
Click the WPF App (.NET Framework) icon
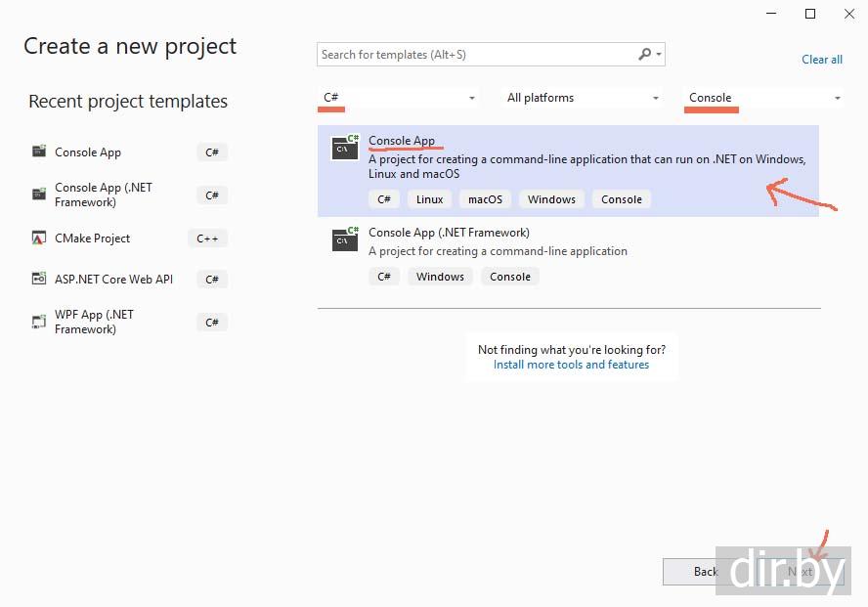point(39,322)
